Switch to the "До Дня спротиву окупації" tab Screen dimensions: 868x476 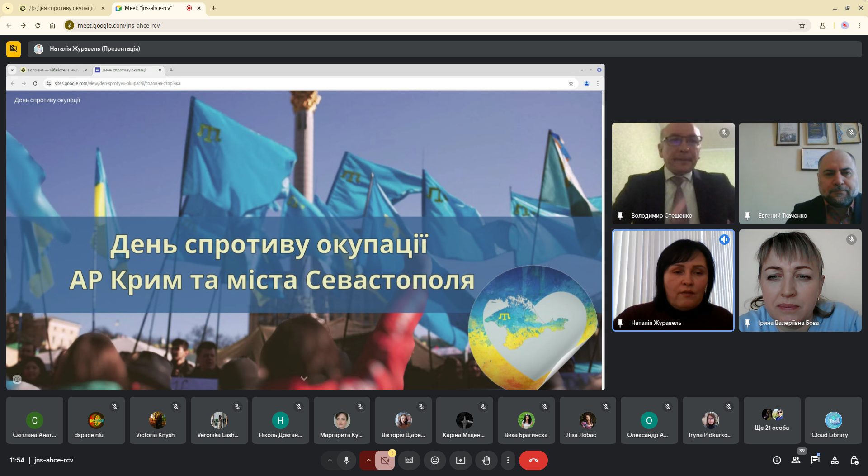(61, 8)
